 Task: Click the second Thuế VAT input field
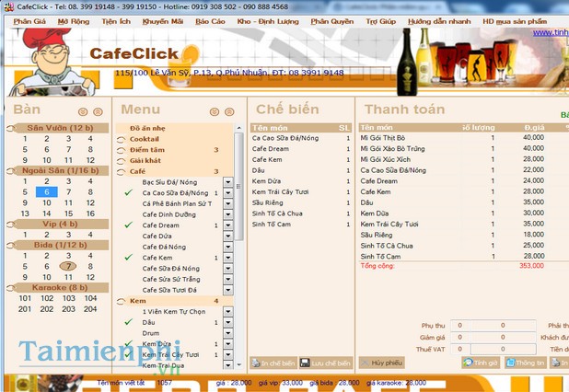click(503, 349)
